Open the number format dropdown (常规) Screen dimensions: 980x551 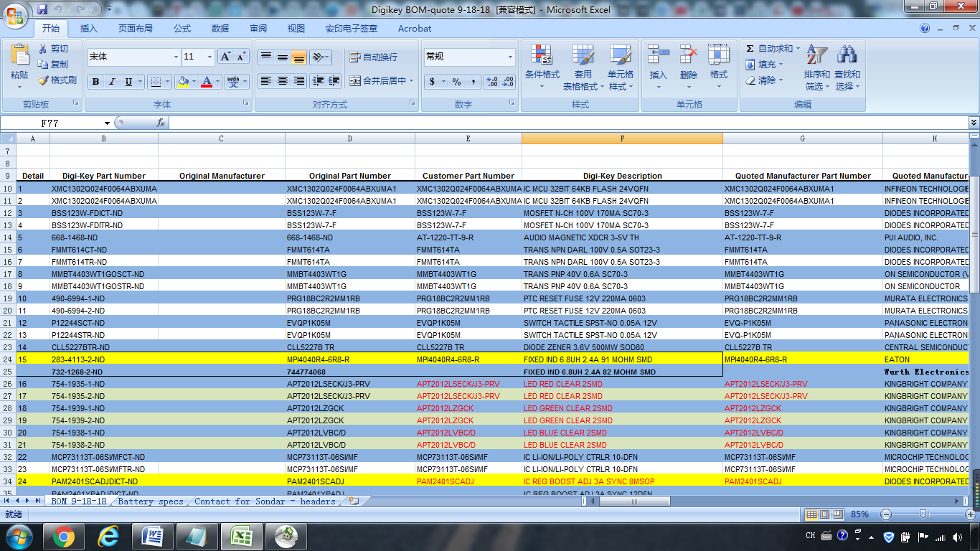point(511,57)
